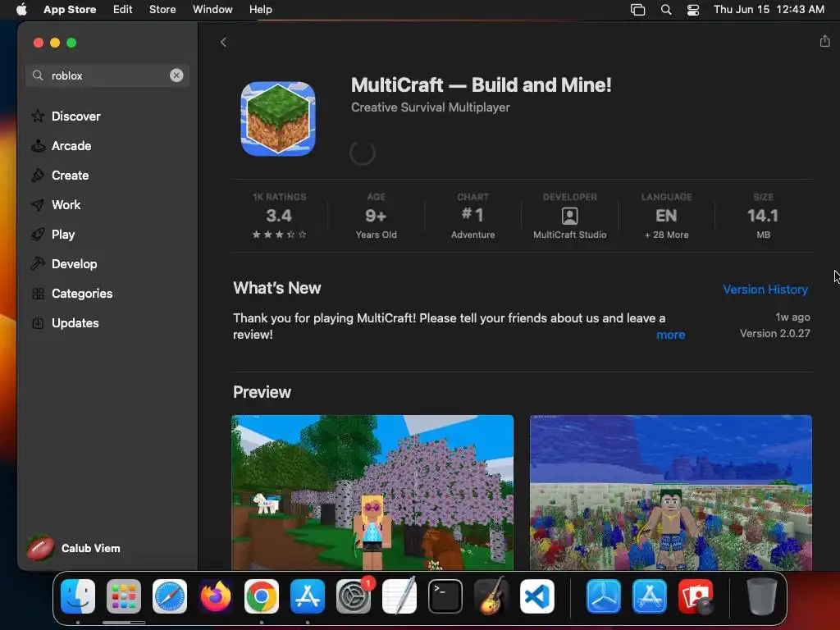Click the MultiCraft app icon
The image size is (840, 630).
(x=278, y=119)
